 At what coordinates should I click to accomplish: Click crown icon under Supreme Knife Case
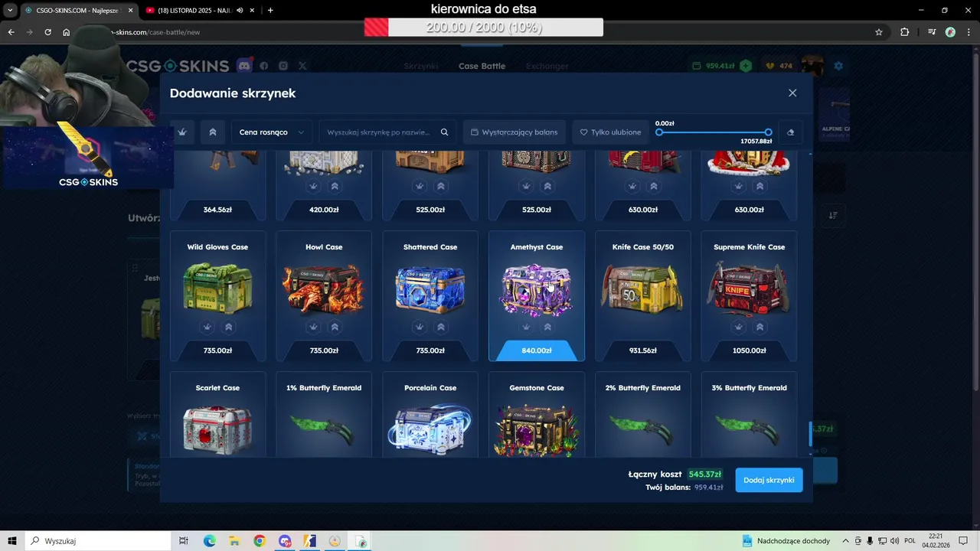click(x=738, y=327)
